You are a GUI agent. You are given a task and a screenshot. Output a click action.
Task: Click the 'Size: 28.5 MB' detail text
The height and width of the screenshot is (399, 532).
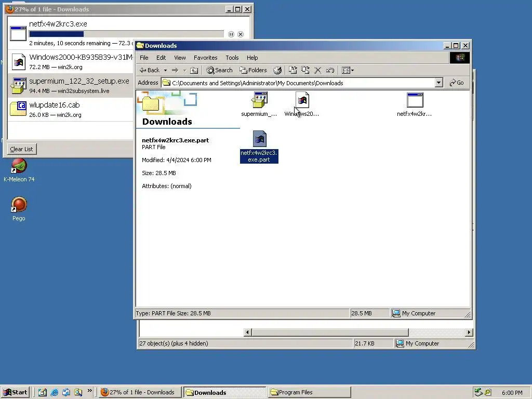coord(159,173)
